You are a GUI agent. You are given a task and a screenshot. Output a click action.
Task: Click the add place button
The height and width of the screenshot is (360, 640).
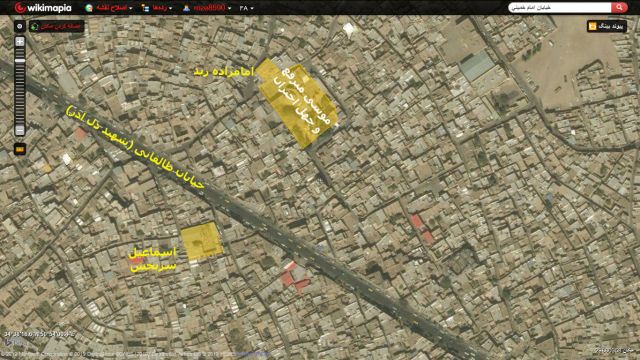click(57, 26)
